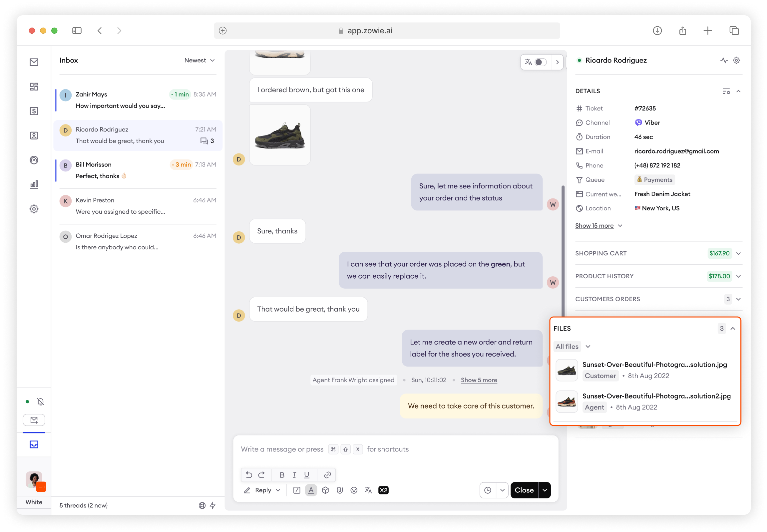Click the activity pulse icon beside Ricardo Rodriguez
The width and height of the screenshot is (767, 532).
click(x=724, y=60)
